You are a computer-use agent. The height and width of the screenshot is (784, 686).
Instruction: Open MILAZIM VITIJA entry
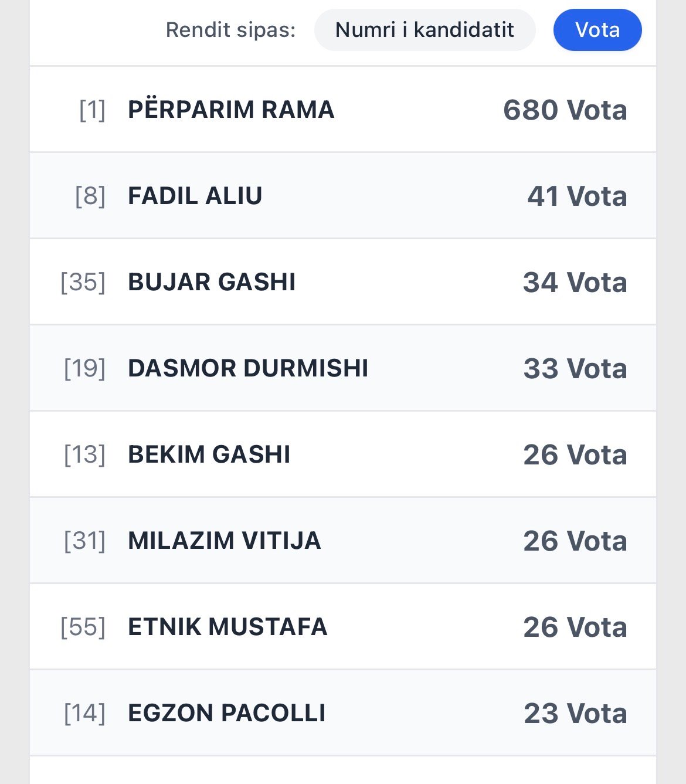(224, 541)
